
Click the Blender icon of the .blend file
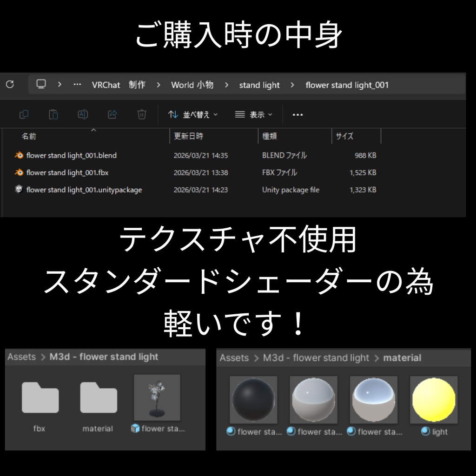[19, 155]
